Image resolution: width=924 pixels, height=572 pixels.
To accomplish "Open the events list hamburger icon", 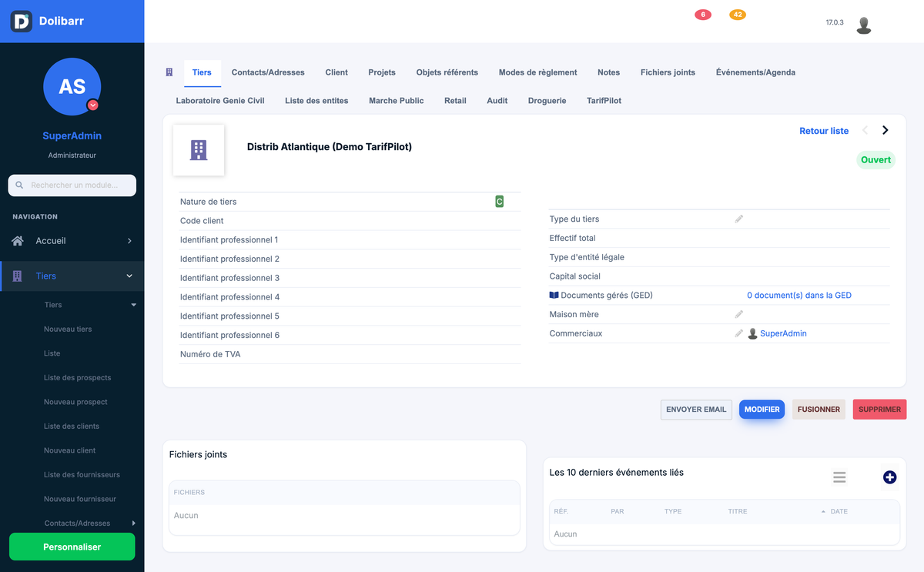I will coord(839,477).
